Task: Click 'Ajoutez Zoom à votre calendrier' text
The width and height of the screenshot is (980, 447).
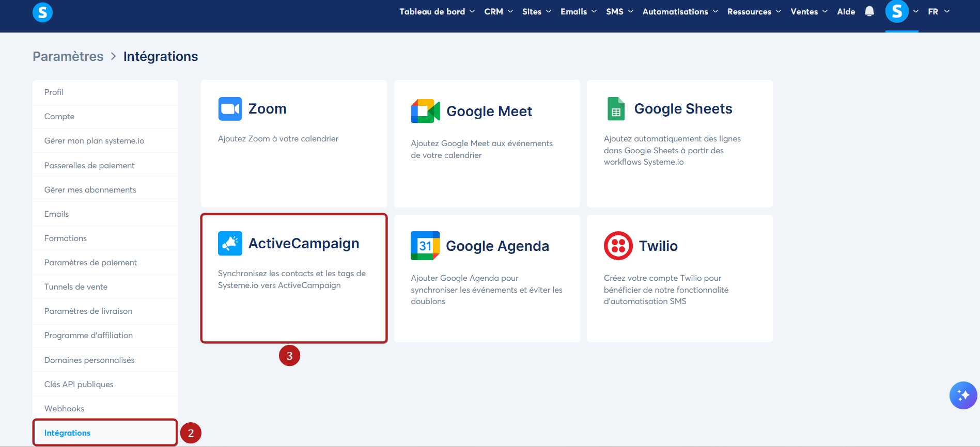Action: coord(278,138)
